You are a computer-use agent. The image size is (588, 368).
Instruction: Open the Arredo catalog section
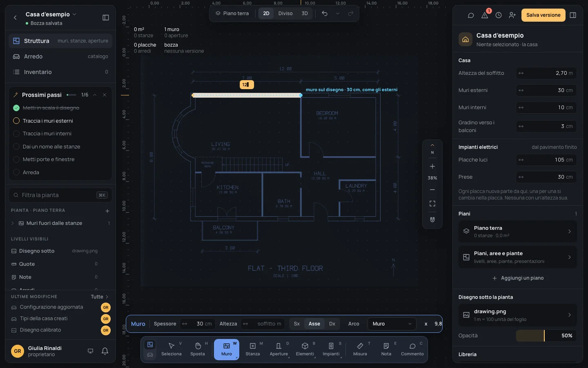point(60,56)
